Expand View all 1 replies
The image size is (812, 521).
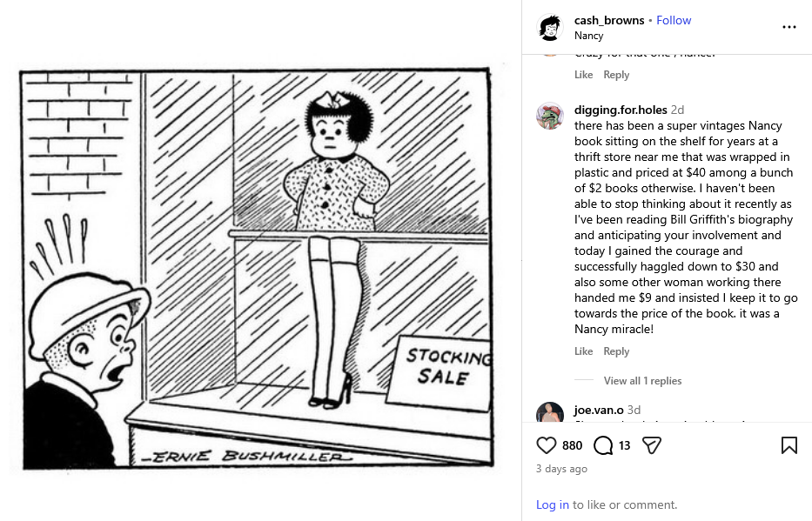pos(642,381)
